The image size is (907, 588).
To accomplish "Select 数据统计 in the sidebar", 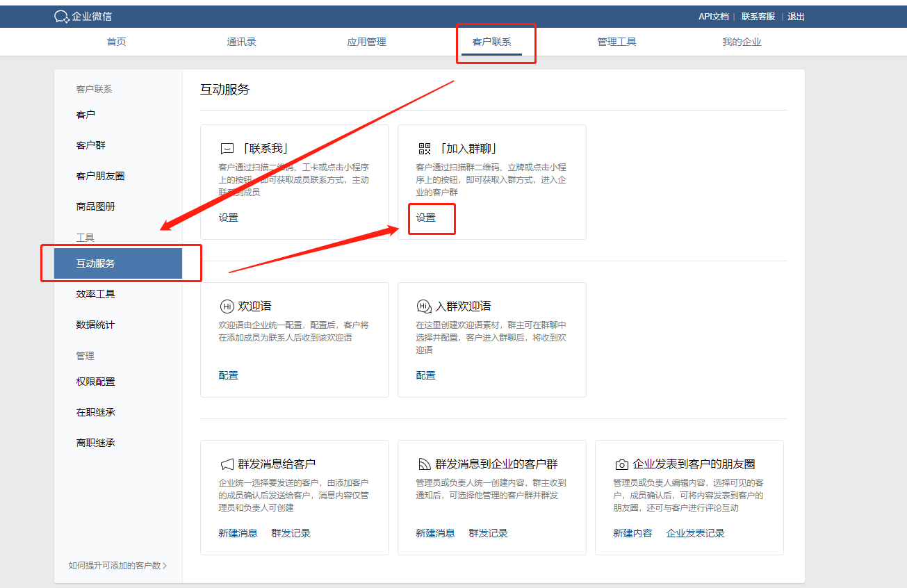I will (95, 325).
